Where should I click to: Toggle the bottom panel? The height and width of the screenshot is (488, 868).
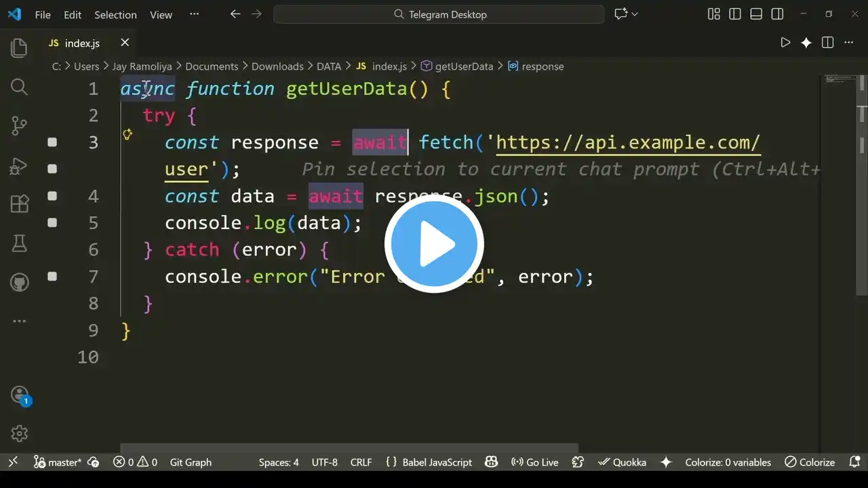coord(756,14)
